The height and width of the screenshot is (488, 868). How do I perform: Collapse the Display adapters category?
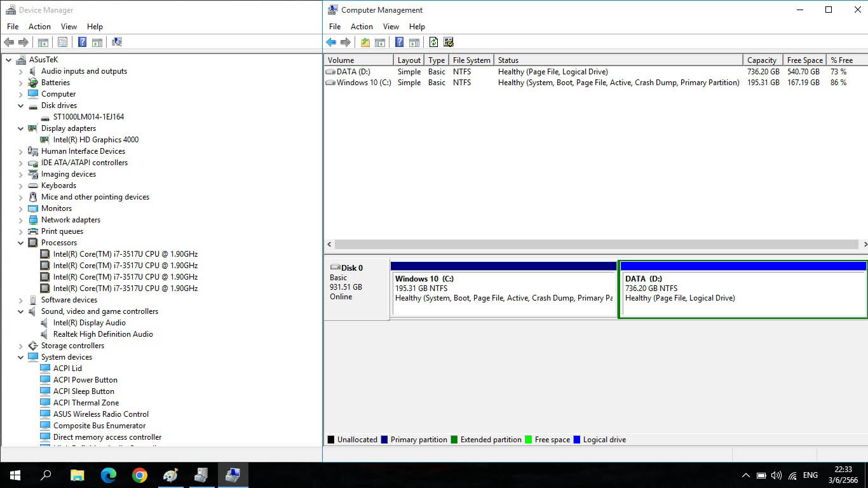coord(21,128)
